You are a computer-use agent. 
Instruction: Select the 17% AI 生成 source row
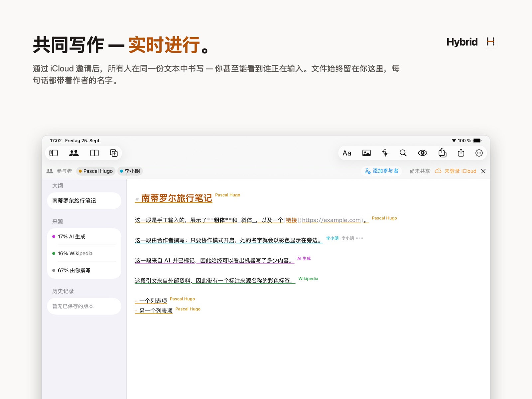tap(84, 236)
